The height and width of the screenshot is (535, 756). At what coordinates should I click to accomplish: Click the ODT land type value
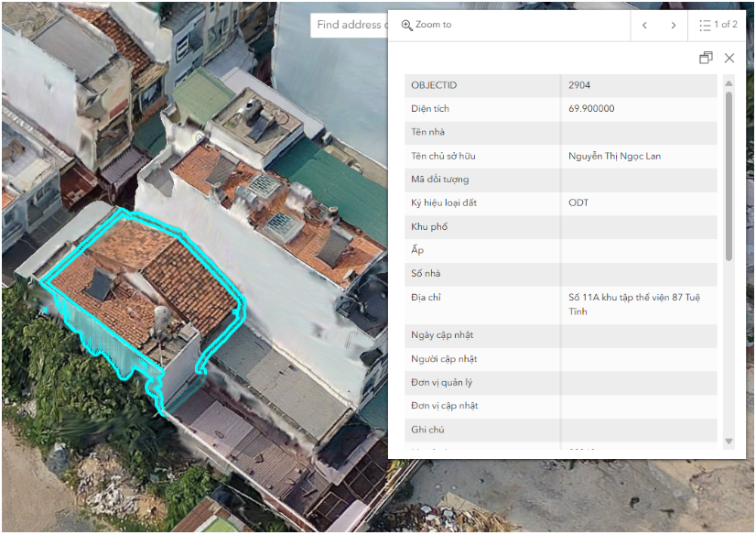pyautogui.click(x=578, y=202)
